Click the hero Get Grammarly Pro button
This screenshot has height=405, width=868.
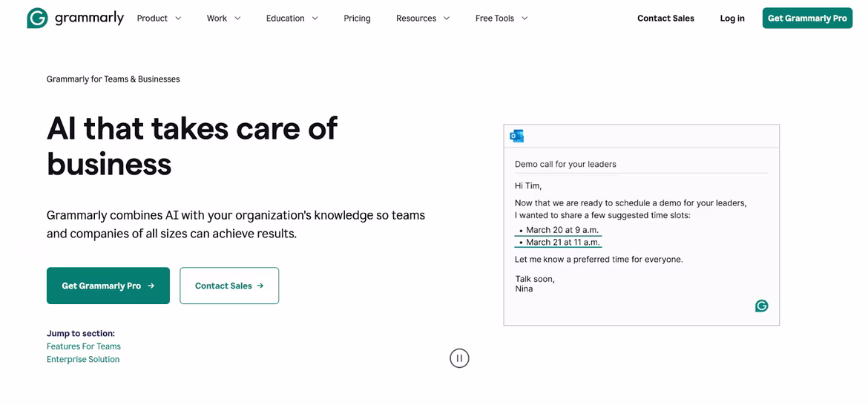click(108, 286)
